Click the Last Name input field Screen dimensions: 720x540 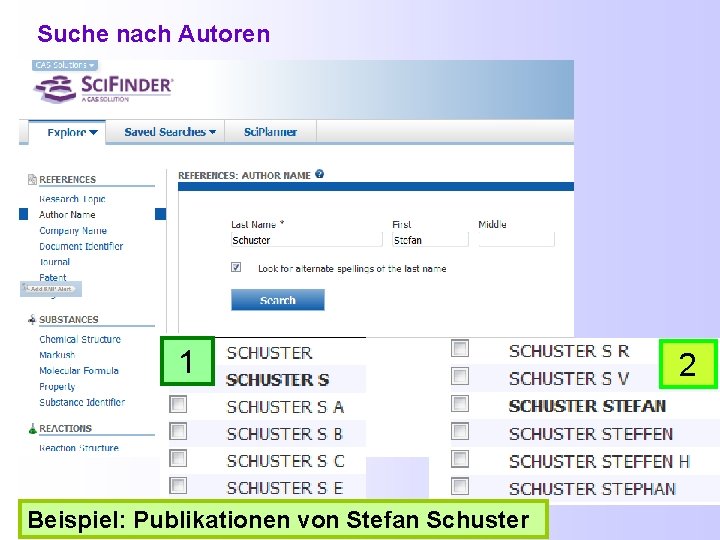tap(306, 240)
